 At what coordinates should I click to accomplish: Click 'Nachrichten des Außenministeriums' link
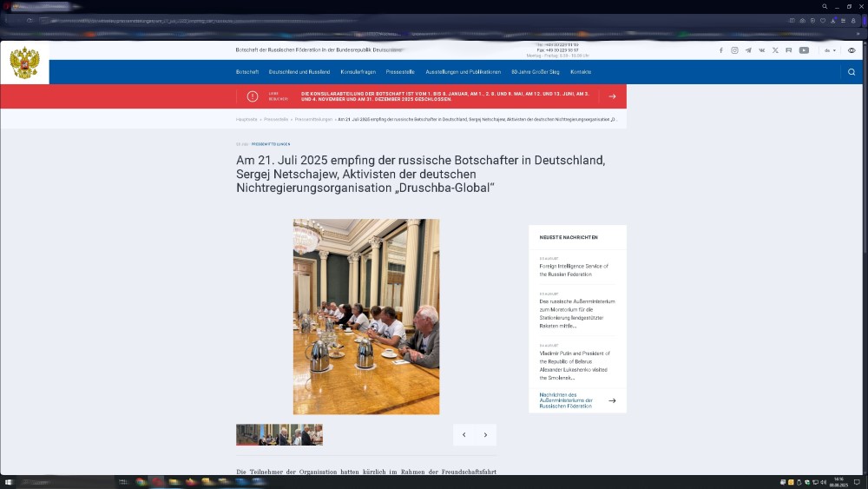click(x=566, y=400)
